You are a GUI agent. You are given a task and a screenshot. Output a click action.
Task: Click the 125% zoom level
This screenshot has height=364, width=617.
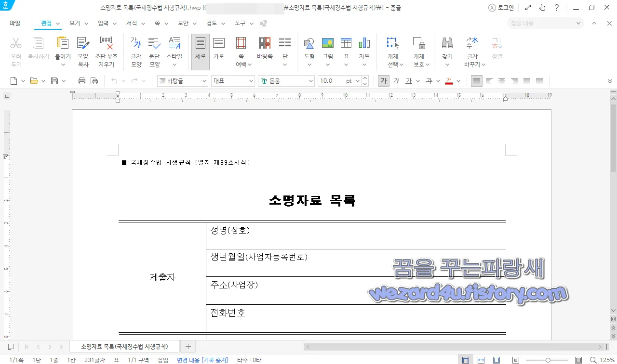(x=607, y=360)
